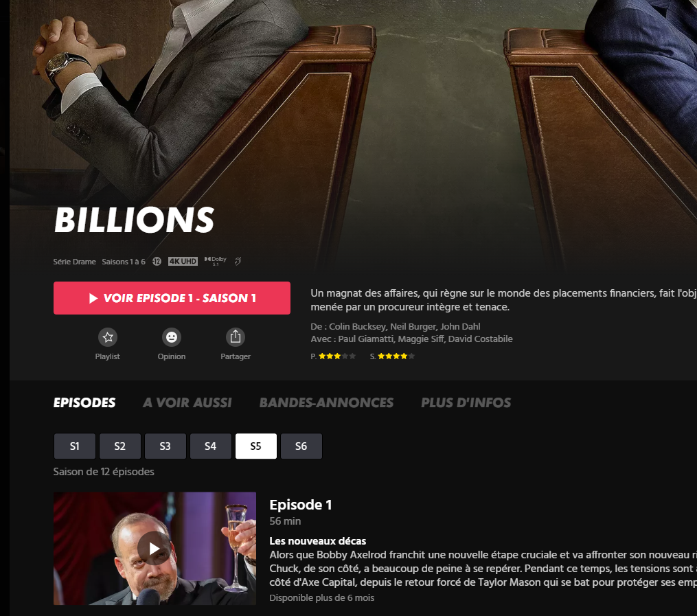This screenshot has width=697, height=616.
Task: Click the Partager share icon
Action: pos(236,337)
